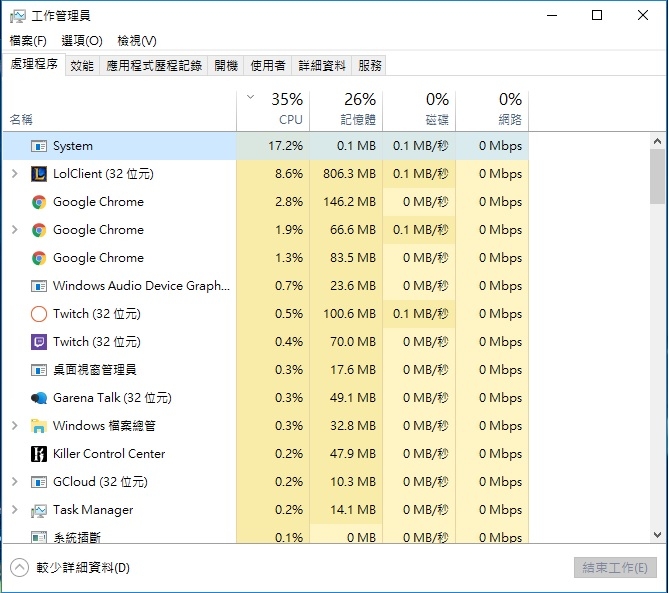669x593 pixels.
Task: Open the 檔案(F) menu
Action: click(x=28, y=41)
